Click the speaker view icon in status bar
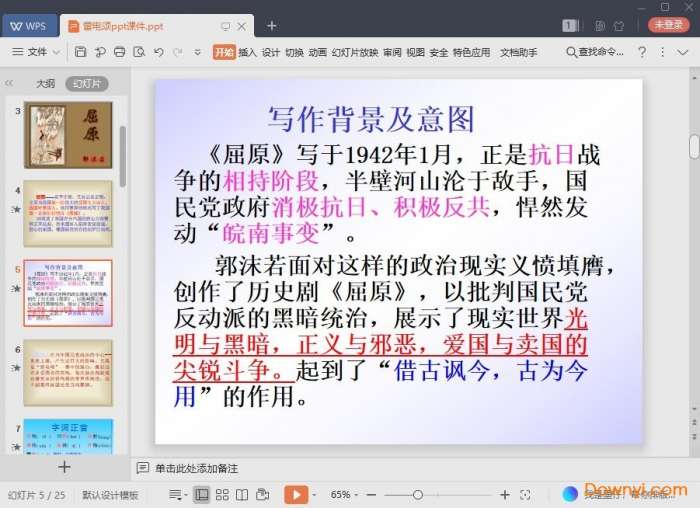 point(262,495)
